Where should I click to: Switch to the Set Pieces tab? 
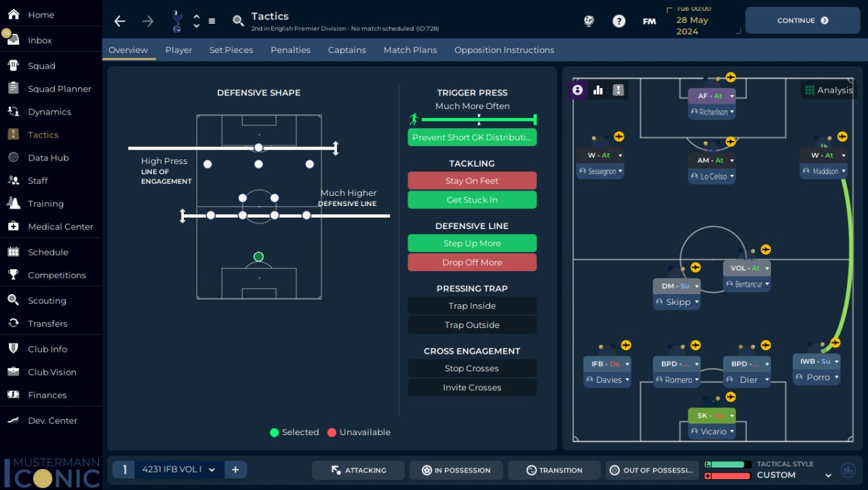tap(231, 50)
